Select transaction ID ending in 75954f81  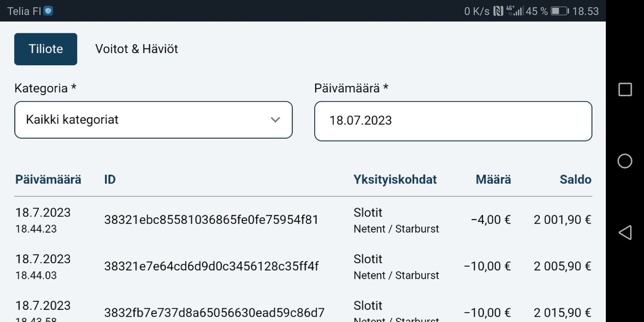click(x=211, y=220)
